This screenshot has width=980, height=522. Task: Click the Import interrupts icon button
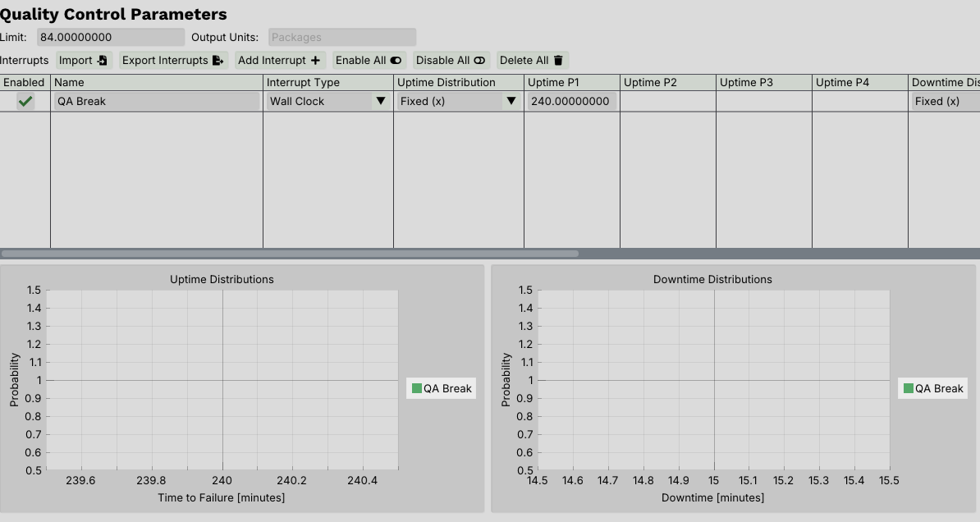(x=103, y=61)
